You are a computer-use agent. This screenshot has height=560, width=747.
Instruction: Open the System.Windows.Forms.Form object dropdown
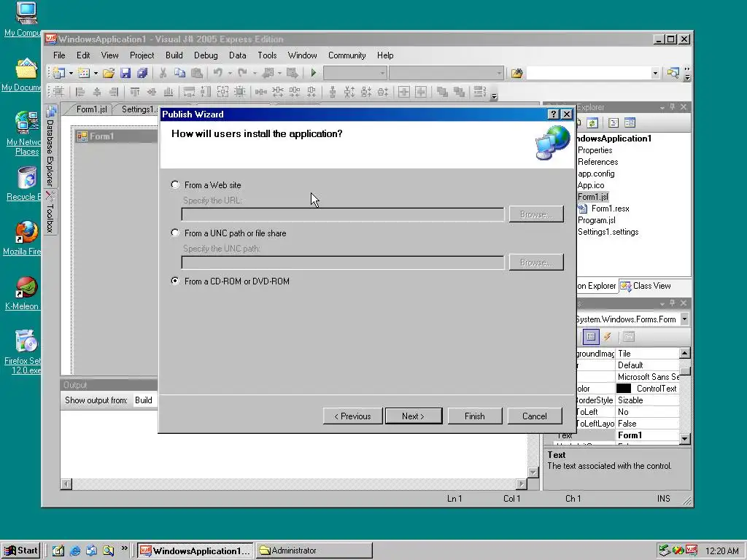pyautogui.click(x=684, y=319)
